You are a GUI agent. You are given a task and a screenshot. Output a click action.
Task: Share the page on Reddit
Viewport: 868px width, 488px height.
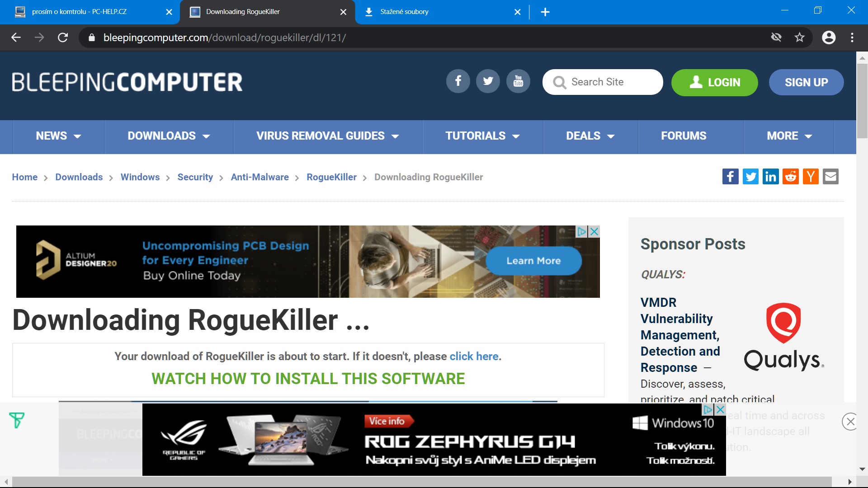click(790, 177)
